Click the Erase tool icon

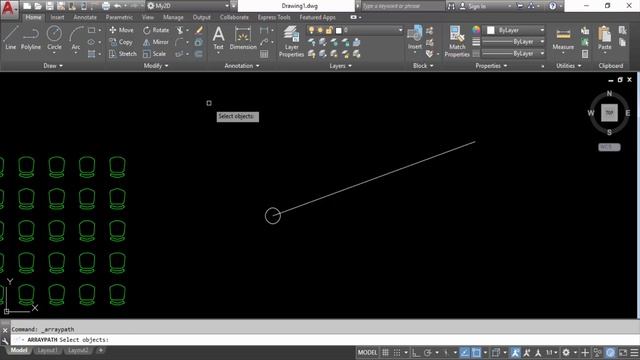point(199,30)
